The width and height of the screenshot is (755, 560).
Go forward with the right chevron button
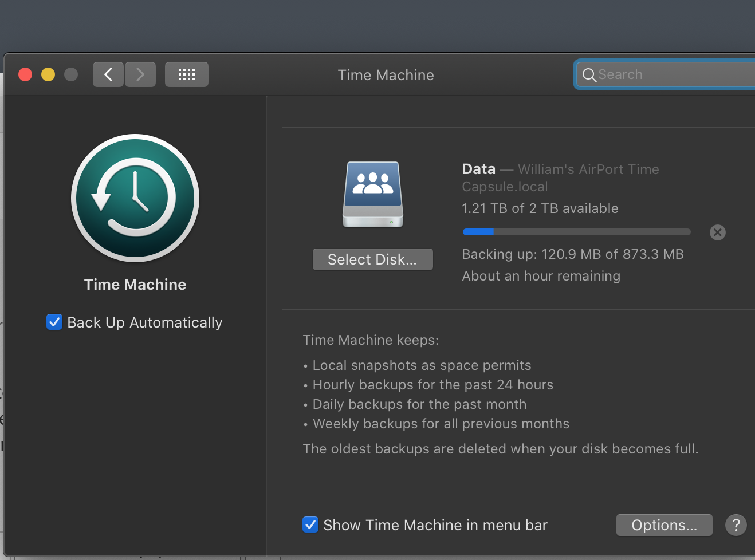pyautogui.click(x=140, y=74)
